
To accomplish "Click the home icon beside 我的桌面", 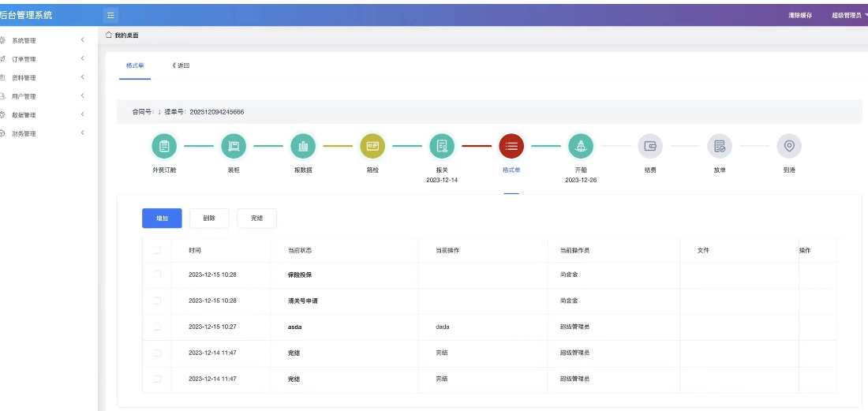I will click(109, 35).
